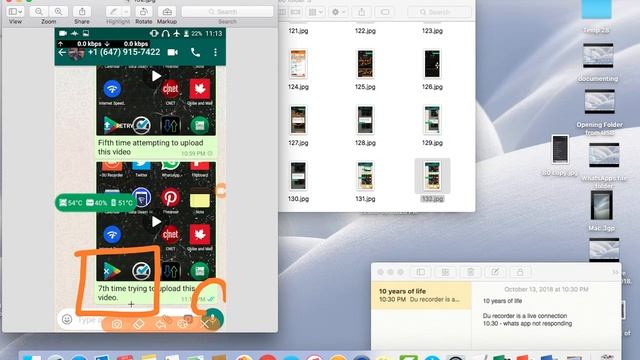The image size is (640, 360).
Task: Show the Markup toolbar in Preview
Action: (x=167, y=12)
